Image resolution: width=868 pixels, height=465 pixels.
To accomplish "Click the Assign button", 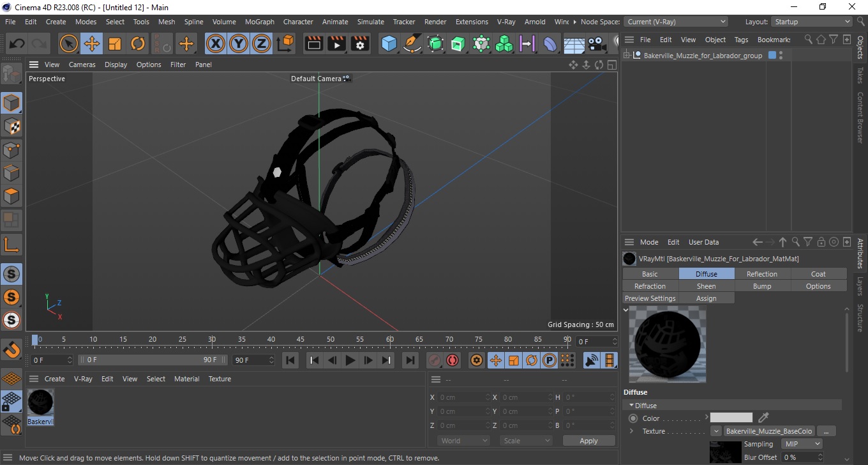I will coord(706,298).
